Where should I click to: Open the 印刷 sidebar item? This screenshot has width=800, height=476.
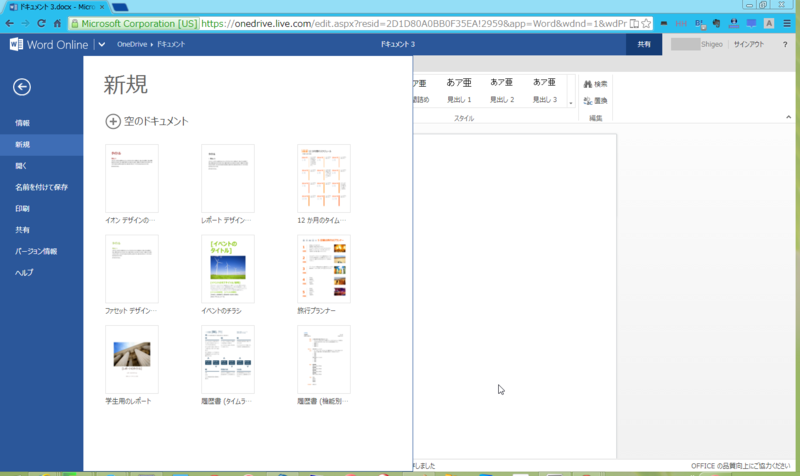tap(22, 209)
